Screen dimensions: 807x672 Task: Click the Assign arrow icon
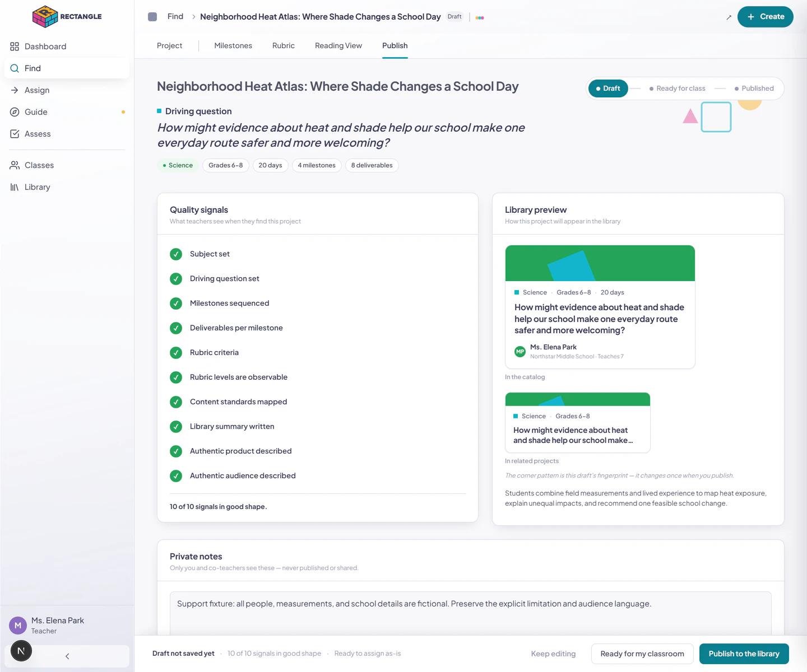point(15,90)
